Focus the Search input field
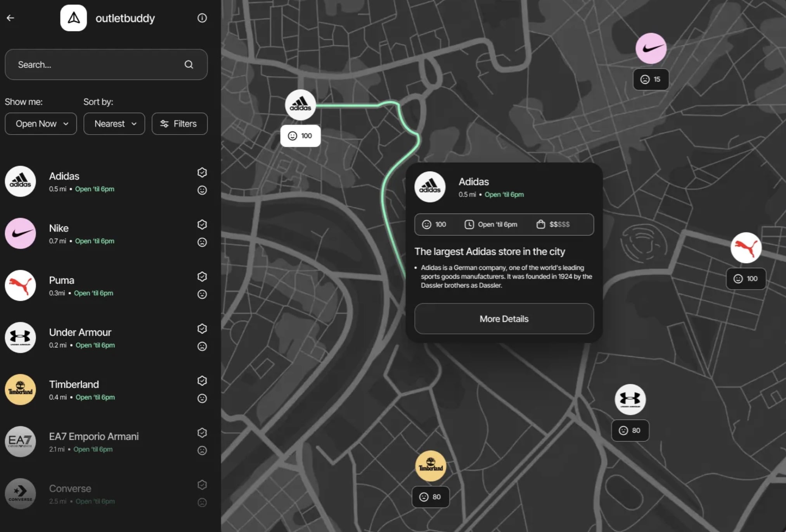 tap(106, 64)
